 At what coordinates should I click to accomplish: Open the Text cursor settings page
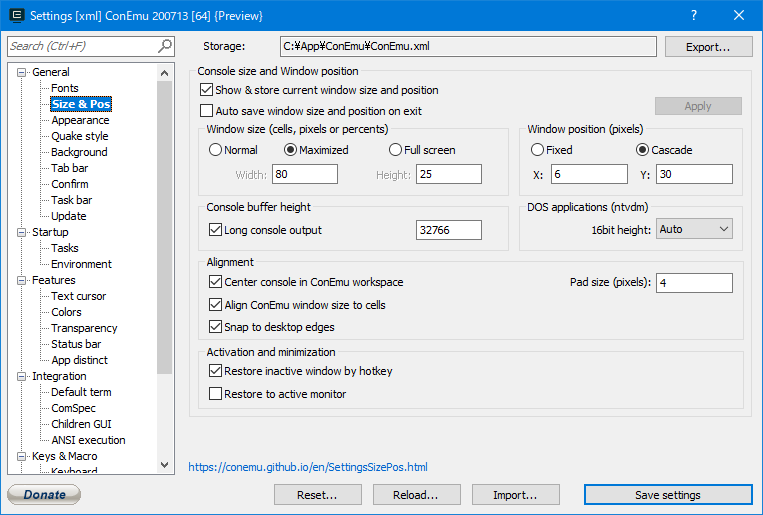point(78,296)
